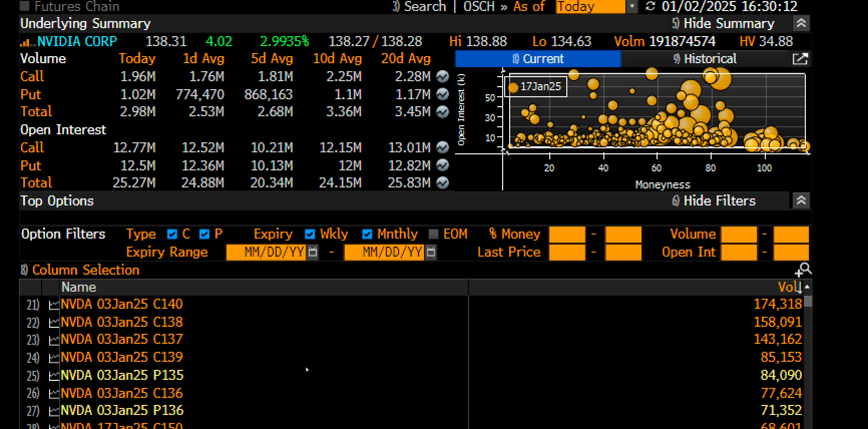Open chart icon for Put volume row

(442, 94)
